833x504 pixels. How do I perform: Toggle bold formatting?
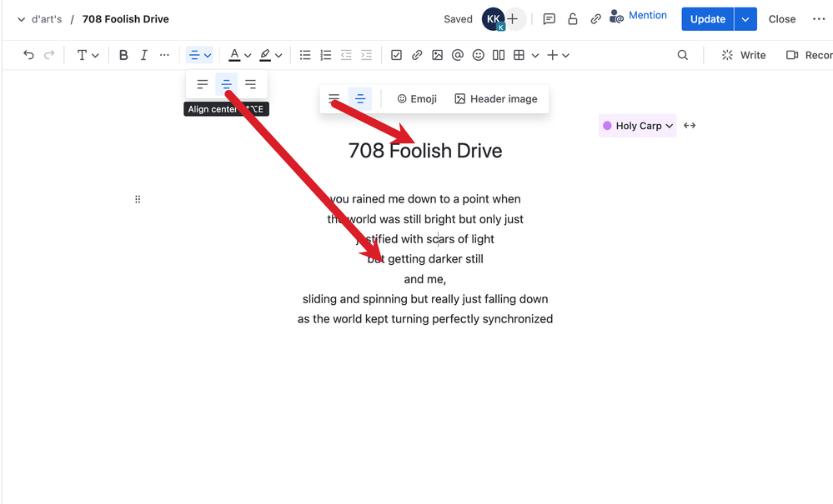click(x=123, y=55)
